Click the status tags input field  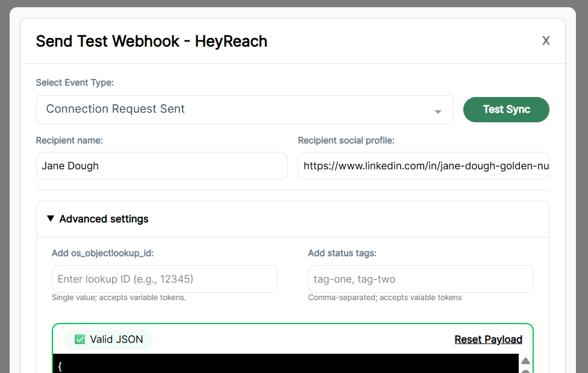420,279
